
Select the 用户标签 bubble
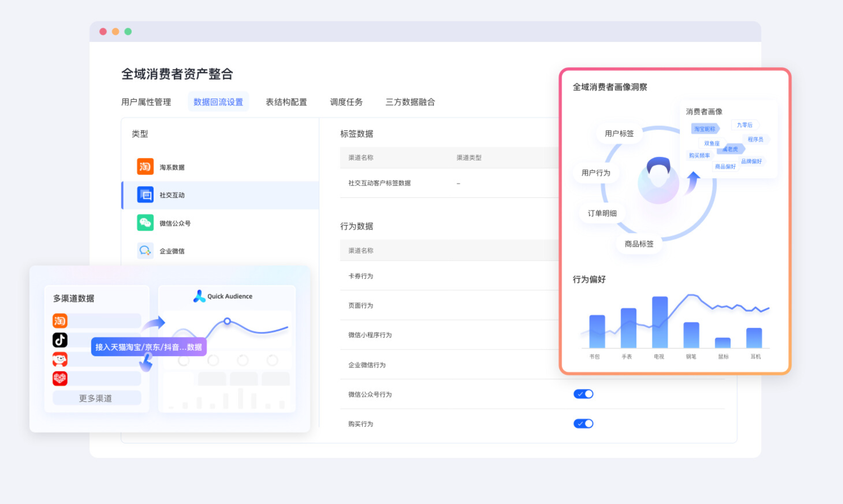click(619, 134)
